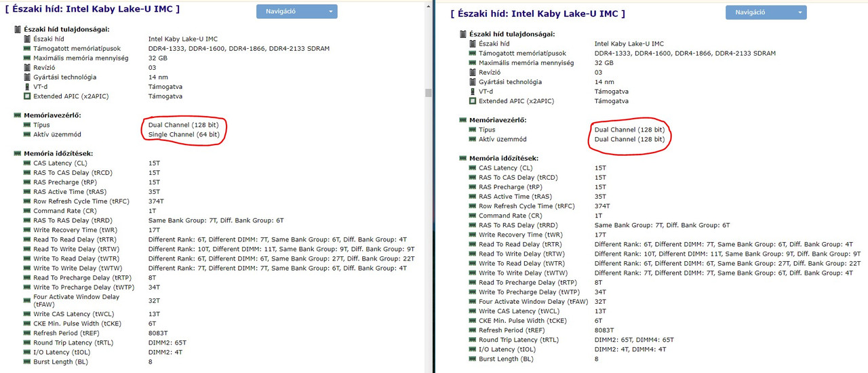Screen dimensions: 868x373
Task: Open the Navigáció dropdown in the left panel
Action: [296, 12]
